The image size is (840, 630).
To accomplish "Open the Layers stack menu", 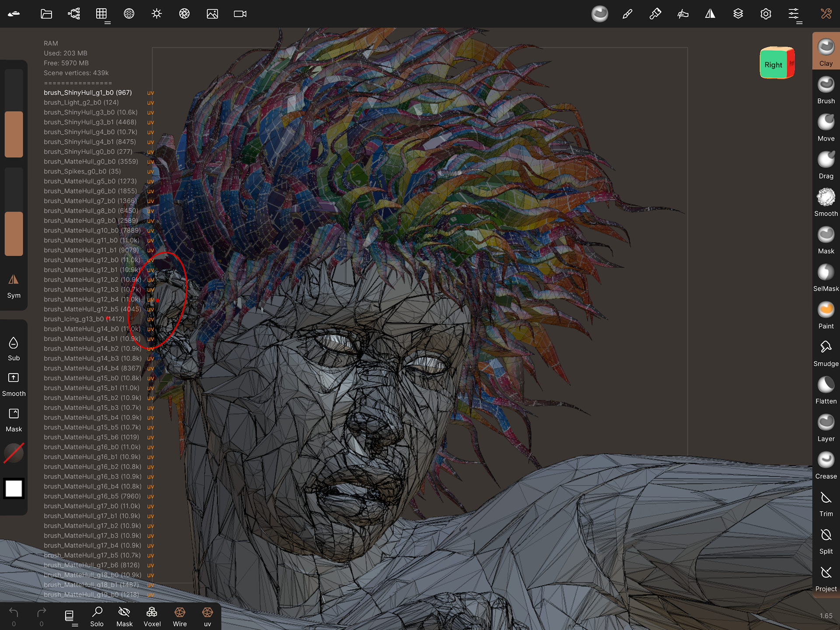I will (738, 14).
